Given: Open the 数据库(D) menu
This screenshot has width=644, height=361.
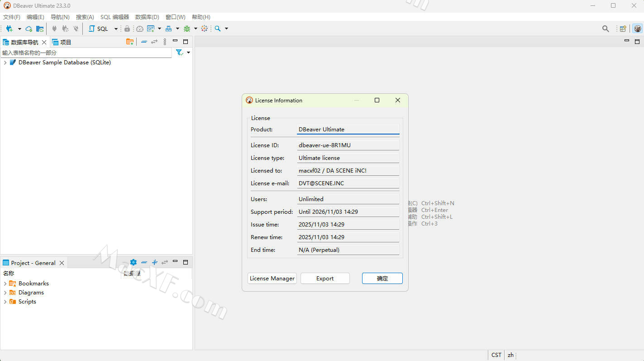Looking at the screenshot, I should [147, 17].
